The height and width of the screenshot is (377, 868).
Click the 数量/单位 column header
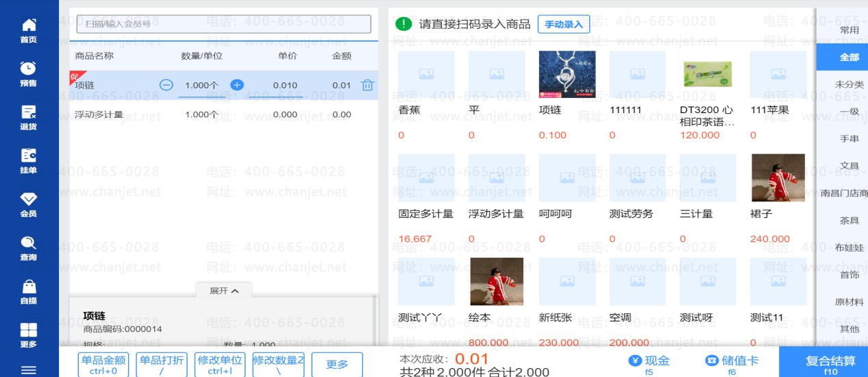click(201, 56)
